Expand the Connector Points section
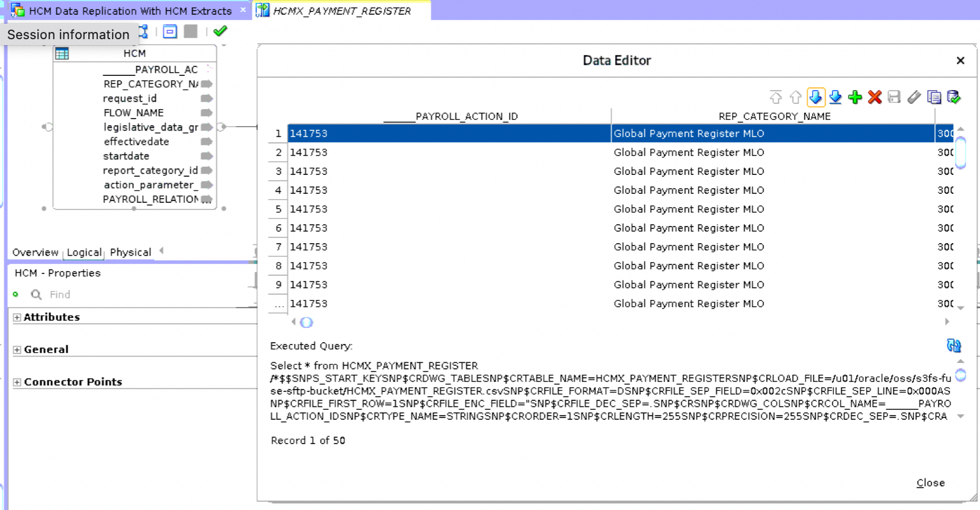980x510 pixels. pyautogui.click(x=17, y=383)
